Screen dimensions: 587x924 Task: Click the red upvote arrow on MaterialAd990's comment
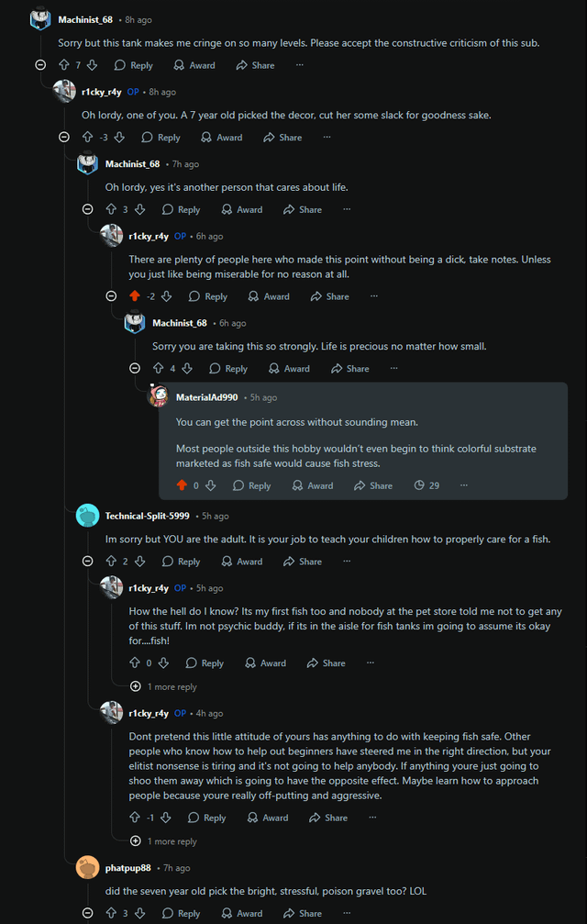(182, 485)
